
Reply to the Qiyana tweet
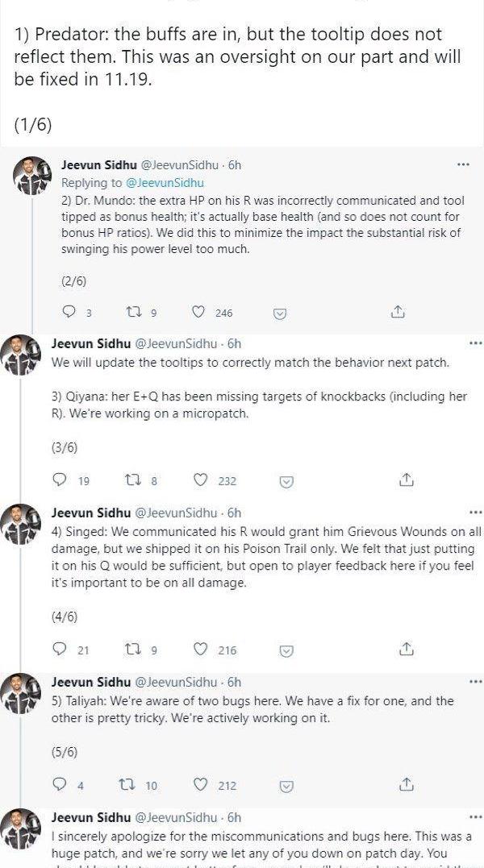click(59, 480)
